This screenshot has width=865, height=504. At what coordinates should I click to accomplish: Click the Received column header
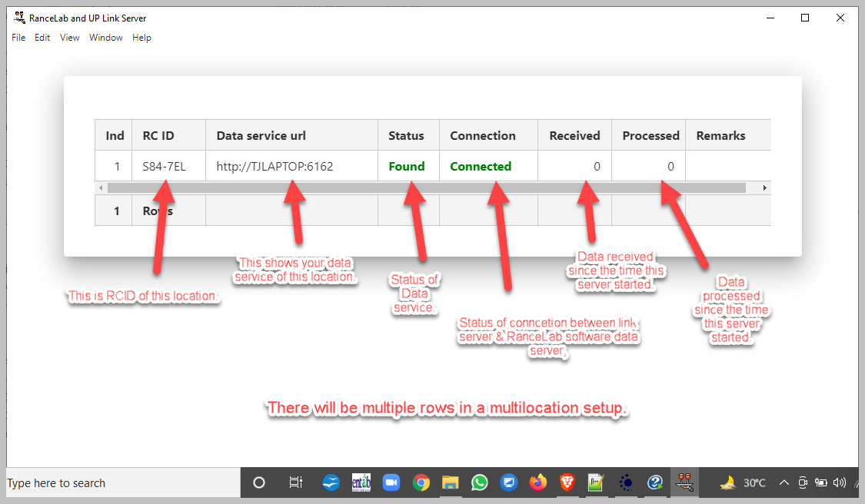pos(575,135)
